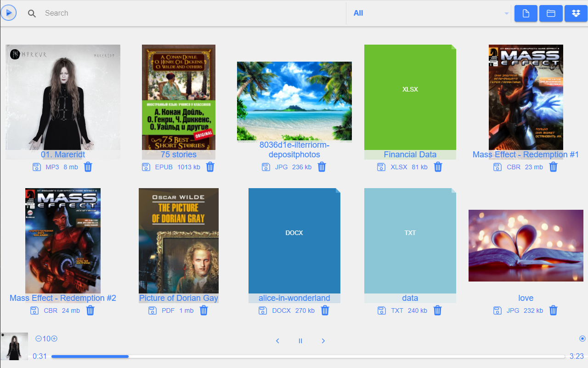The width and height of the screenshot is (588, 368).
Task: Click the add file button
Action: click(526, 13)
